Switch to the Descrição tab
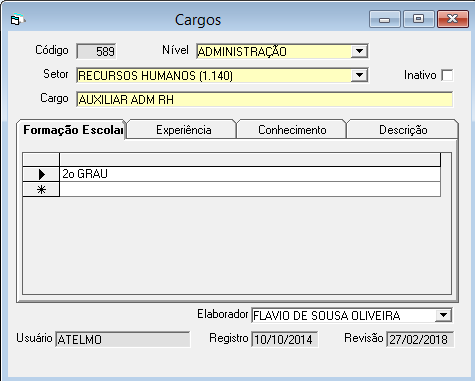Viewport: 475px width, 381px height. coord(403,130)
